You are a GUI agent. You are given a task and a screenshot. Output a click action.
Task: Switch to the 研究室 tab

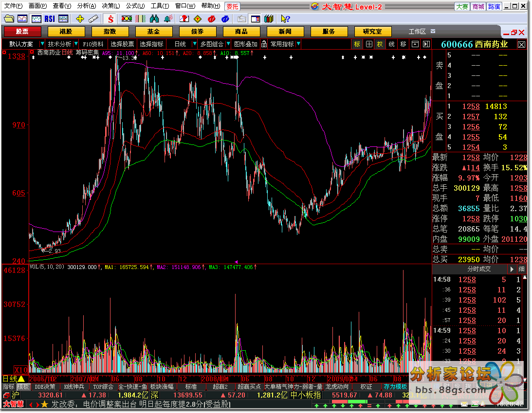pyautogui.click(x=372, y=32)
